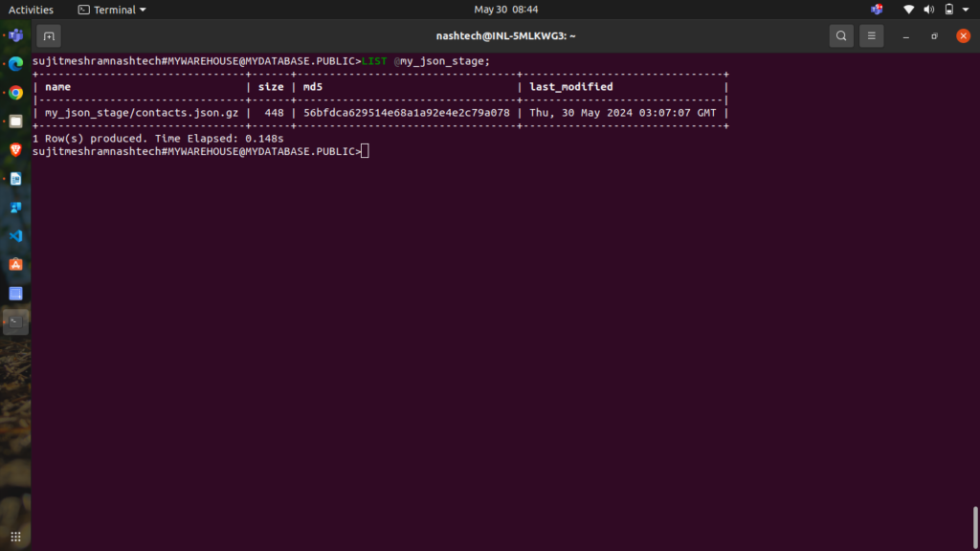
Task: Open a new terminal tab
Action: (x=49, y=36)
